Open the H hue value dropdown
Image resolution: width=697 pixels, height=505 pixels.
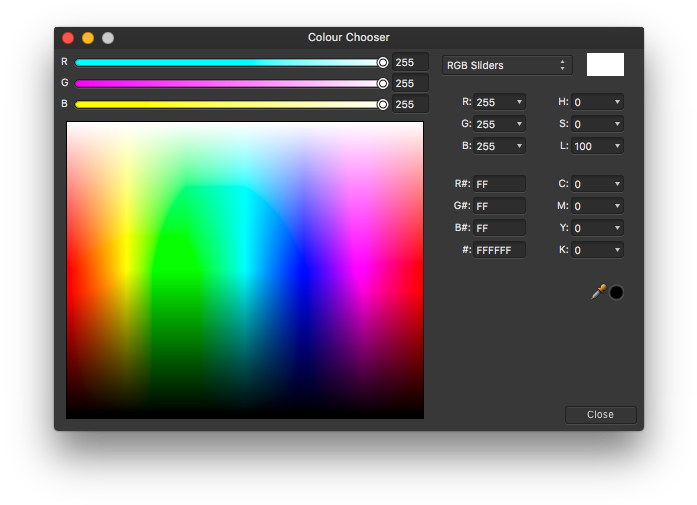coord(617,102)
